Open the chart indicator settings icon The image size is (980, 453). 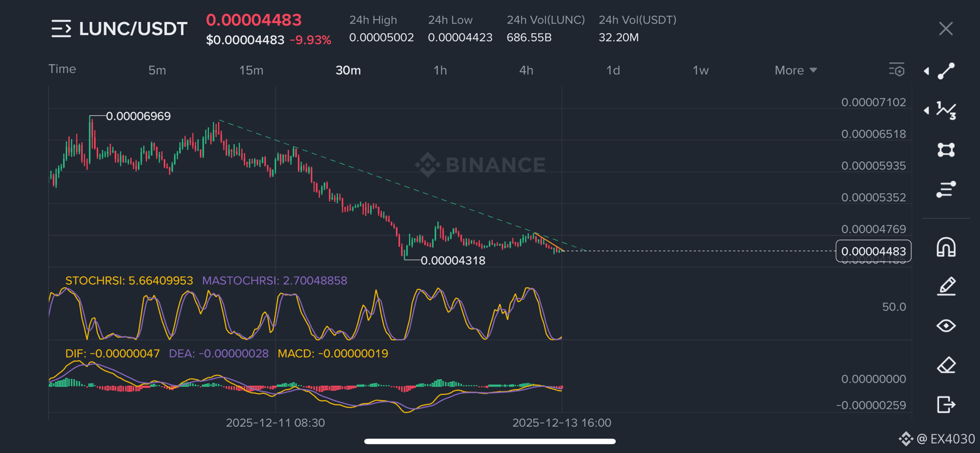(897, 70)
